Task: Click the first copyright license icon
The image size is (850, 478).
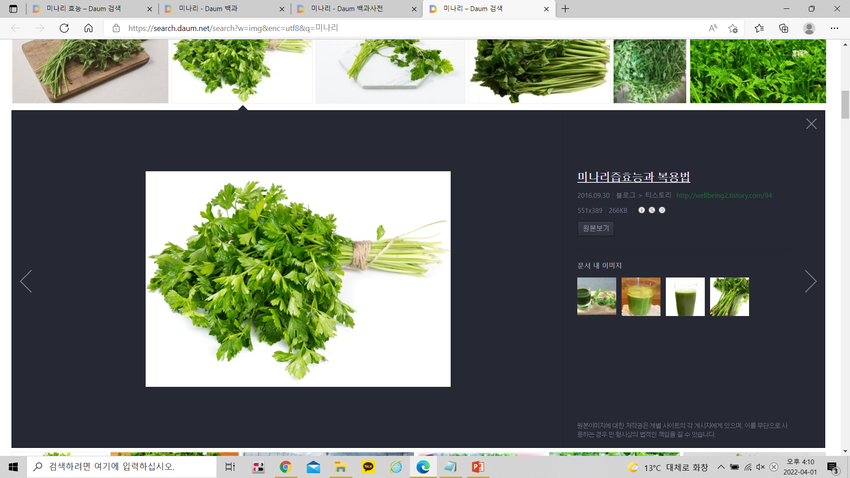Action: point(641,210)
